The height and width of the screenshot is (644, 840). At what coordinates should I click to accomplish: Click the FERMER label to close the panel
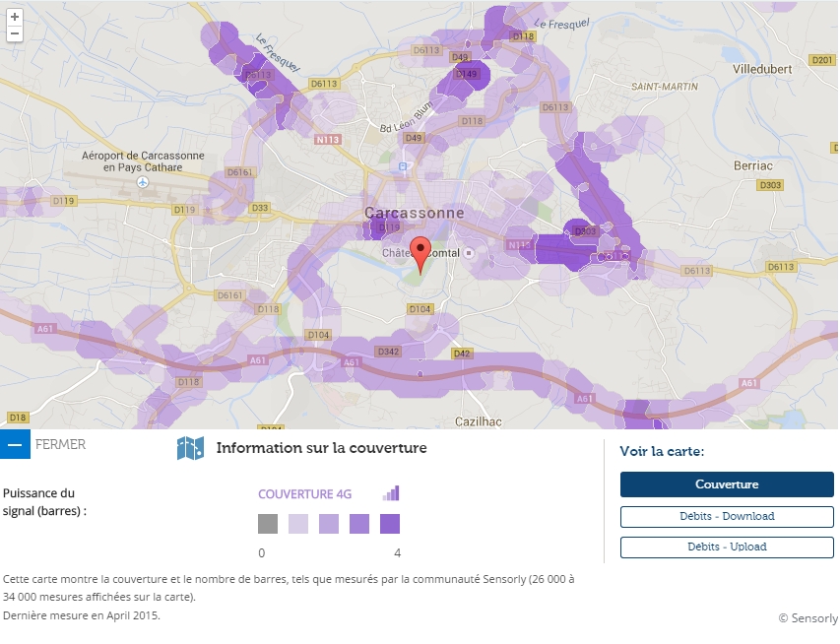coord(60,444)
